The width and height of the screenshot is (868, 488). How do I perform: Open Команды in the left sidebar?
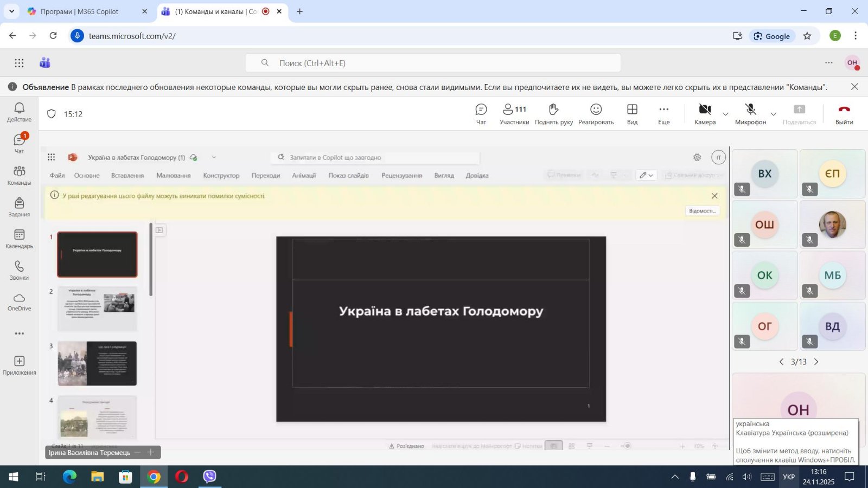coord(19,175)
